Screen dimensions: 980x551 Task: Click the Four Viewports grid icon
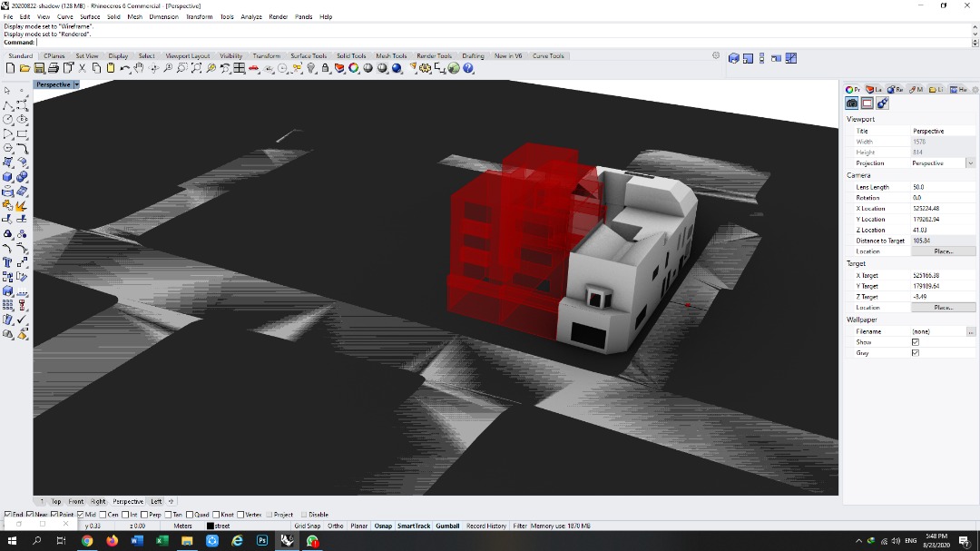[240, 68]
